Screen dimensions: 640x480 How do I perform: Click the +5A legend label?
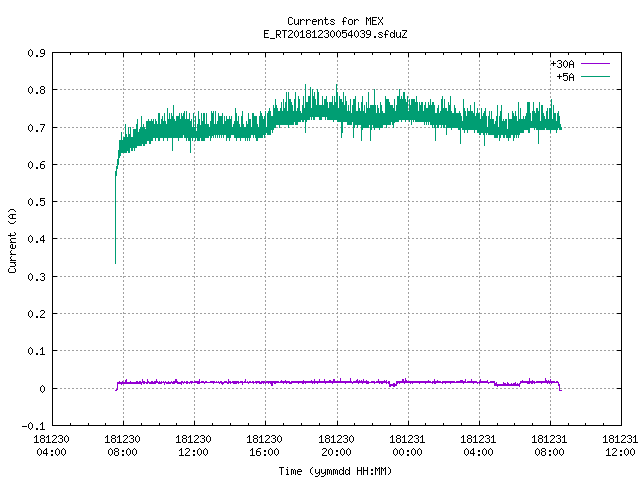(565, 77)
